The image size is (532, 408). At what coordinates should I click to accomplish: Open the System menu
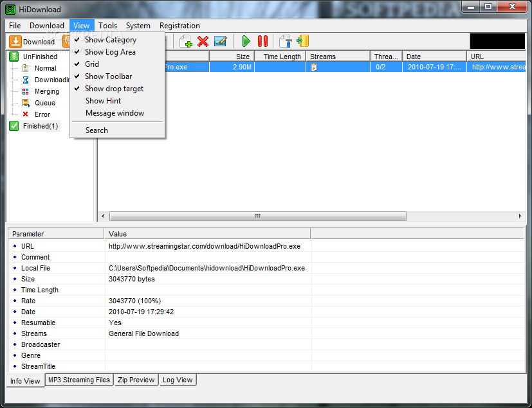tap(138, 26)
